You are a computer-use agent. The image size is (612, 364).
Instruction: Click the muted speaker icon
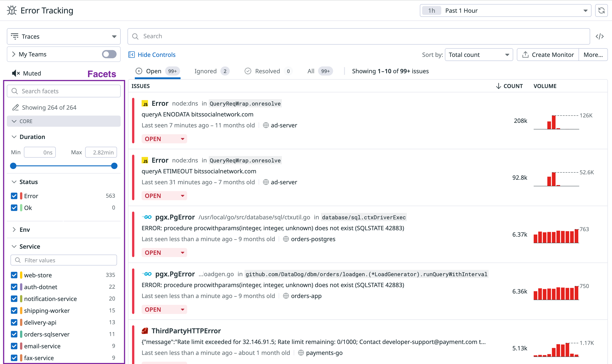point(16,73)
